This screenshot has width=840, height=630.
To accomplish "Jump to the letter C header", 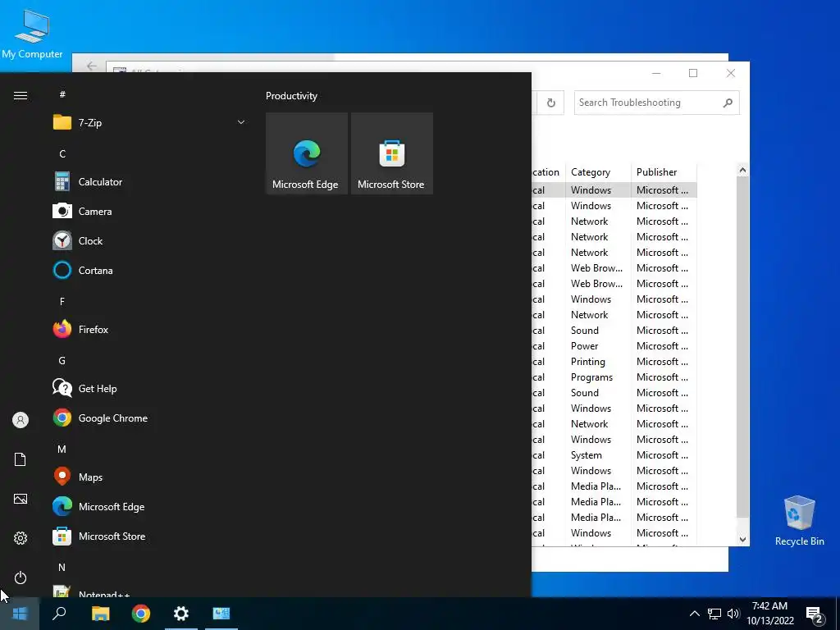I will 62,153.
